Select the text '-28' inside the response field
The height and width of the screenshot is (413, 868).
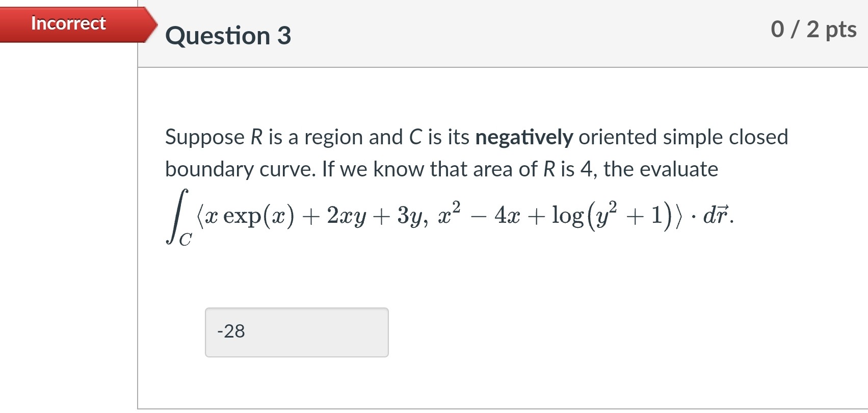[x=230, y=331]
